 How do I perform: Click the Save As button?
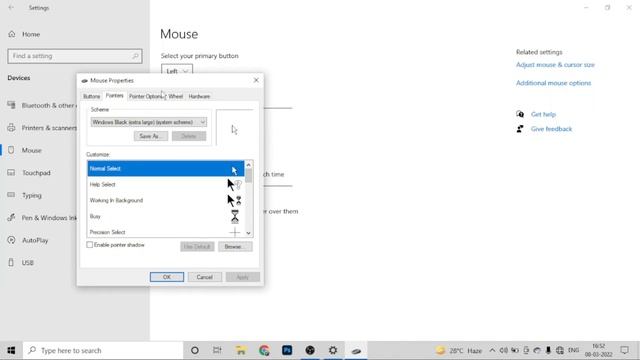click(151, 136)
